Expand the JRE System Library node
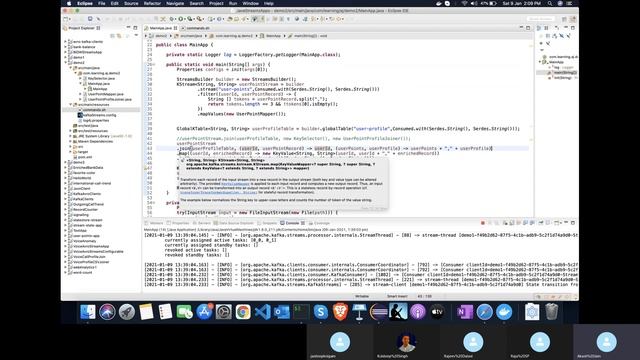The height and width of the screenshot is (360, 640). tap(70, 136)
